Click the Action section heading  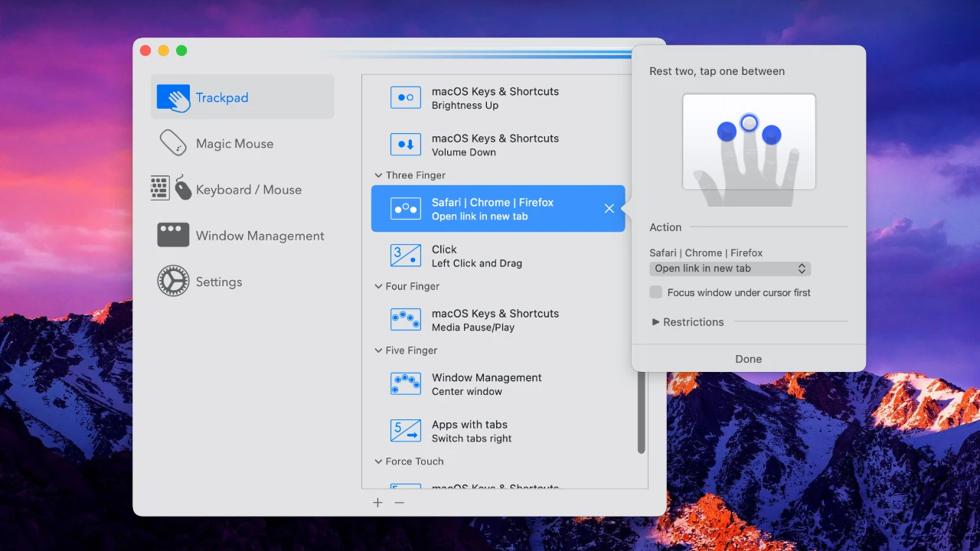point(665,227)
